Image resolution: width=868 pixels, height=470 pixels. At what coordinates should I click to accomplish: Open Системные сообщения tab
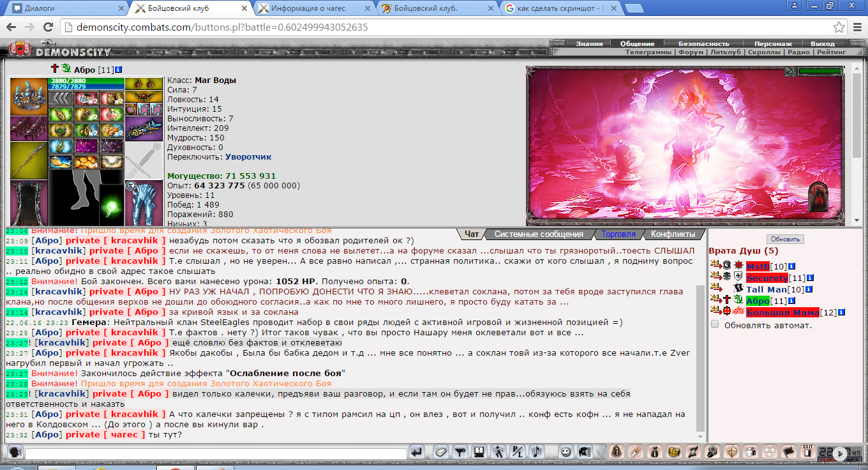(539, 234)
